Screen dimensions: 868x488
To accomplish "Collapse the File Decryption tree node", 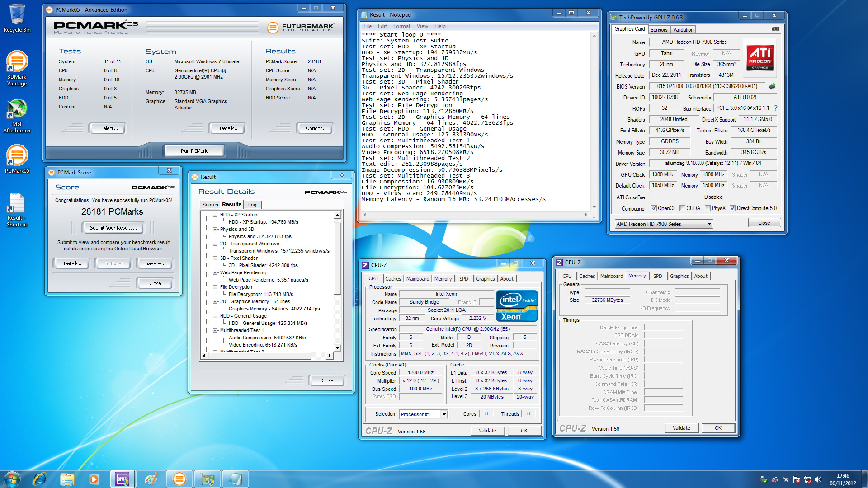I will (215, 287).
